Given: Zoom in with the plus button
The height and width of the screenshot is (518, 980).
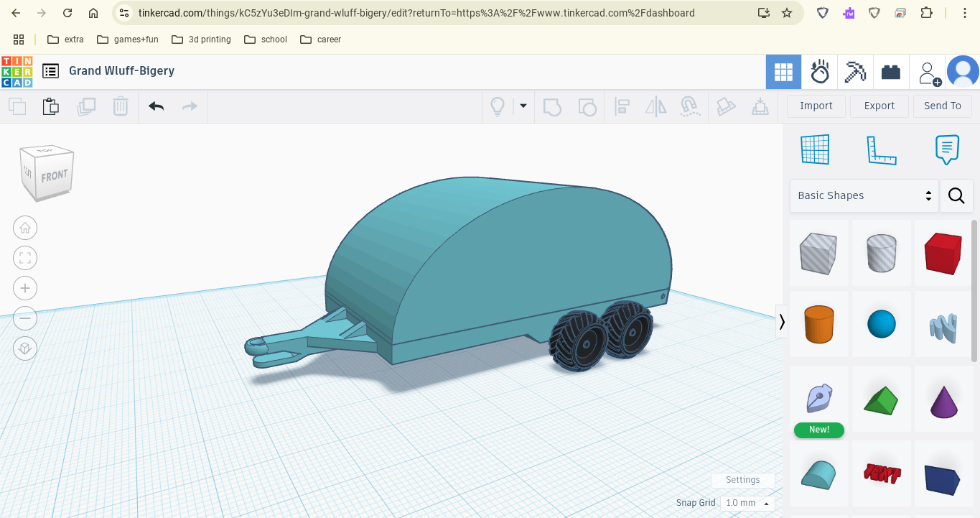Looking at the screenshot, I should [25, 288].
